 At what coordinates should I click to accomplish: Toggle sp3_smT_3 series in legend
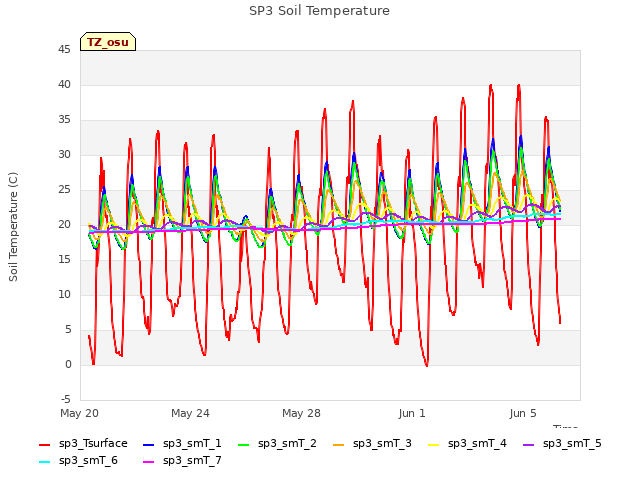(372, 444)
